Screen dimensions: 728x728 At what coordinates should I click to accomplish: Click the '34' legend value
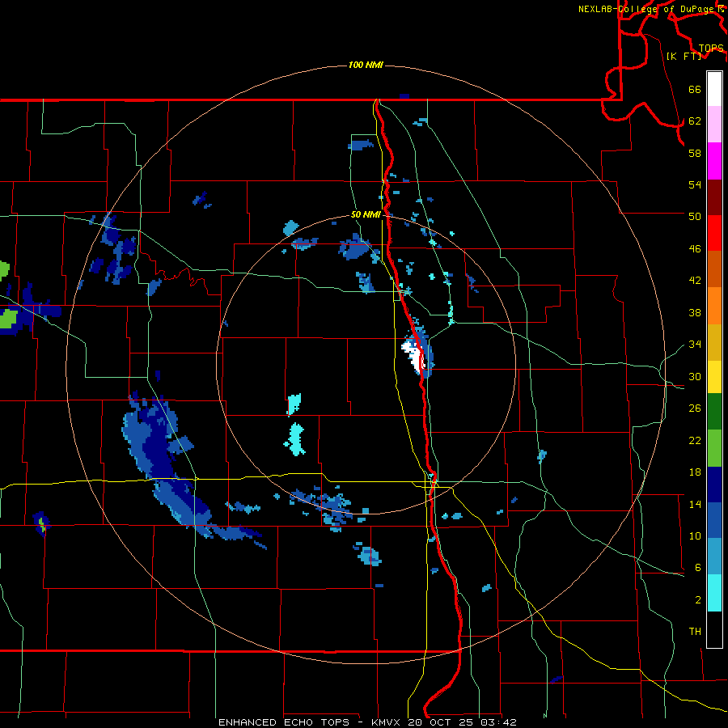(x=695, y=345)
